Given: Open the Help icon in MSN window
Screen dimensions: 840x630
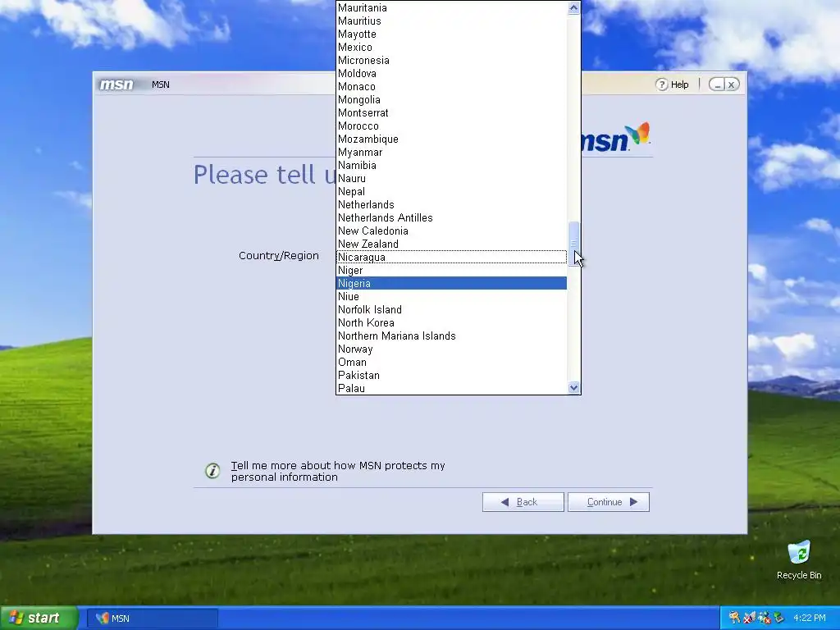Looking at the screenshot, I should (662, 84).
